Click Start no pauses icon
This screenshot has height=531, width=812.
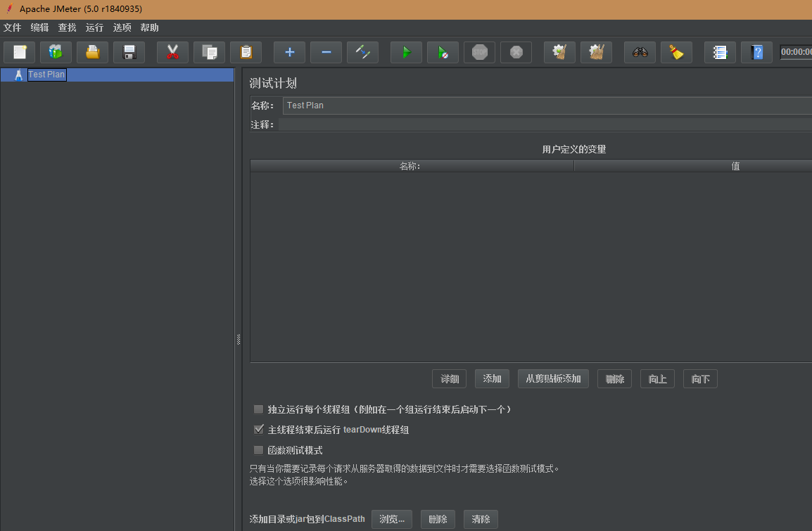(443, 52)
